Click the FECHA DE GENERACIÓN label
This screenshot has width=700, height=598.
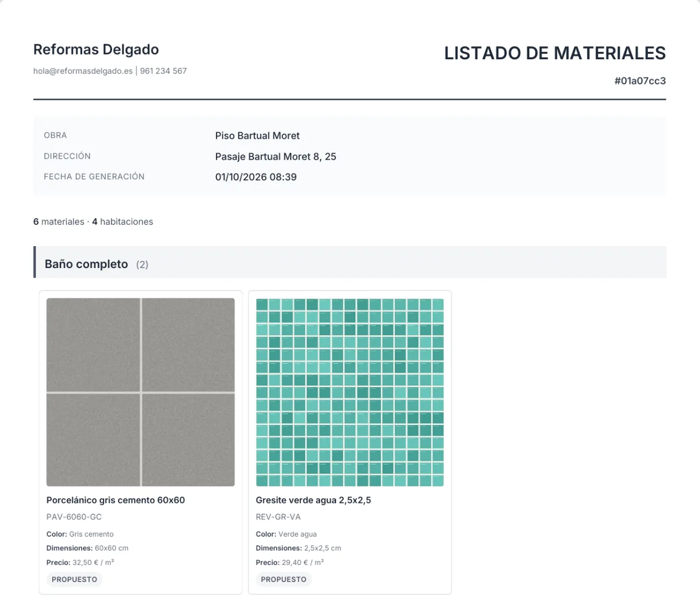pyautogui.click(x=94, y=177)
